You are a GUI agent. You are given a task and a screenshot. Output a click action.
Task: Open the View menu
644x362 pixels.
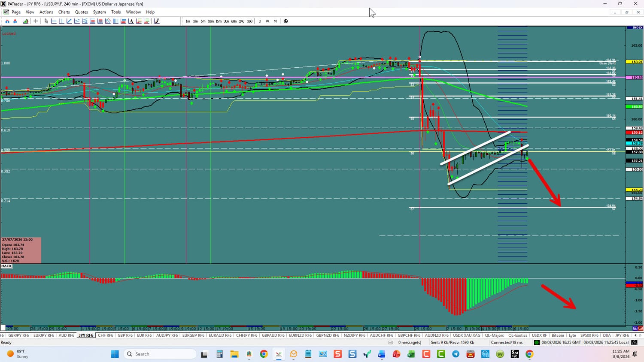[x=30, y=12]
